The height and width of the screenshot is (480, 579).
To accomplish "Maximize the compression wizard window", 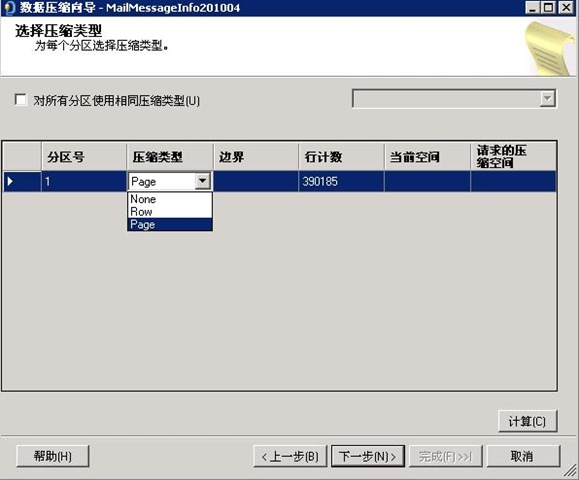I will [x=548, y=7].
